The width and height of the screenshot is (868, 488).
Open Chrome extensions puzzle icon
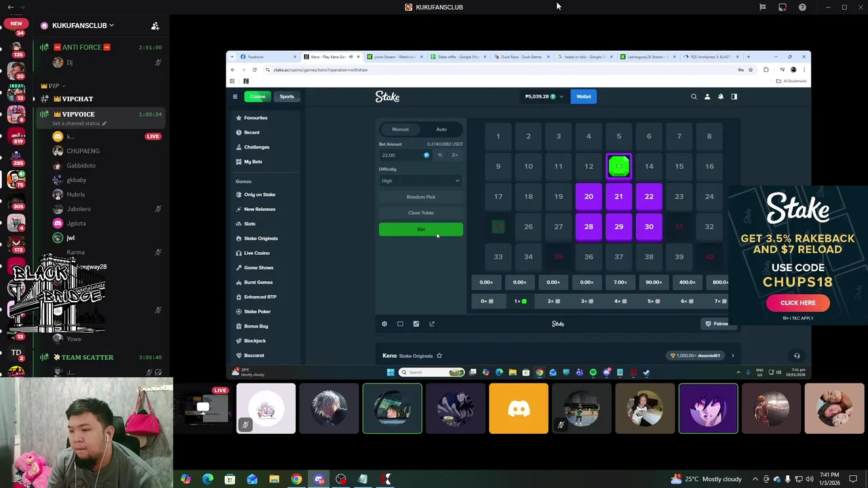[x=766, y=70]
